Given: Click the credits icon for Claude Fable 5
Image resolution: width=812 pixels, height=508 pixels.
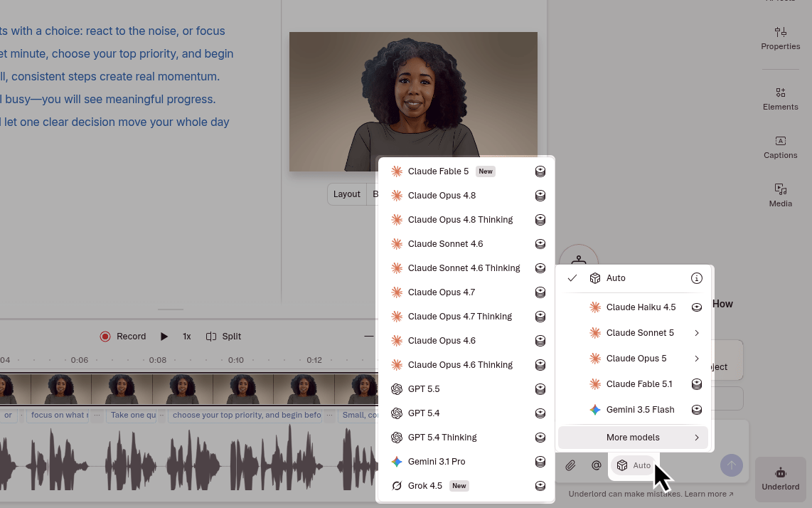Looking at the screenshot, I should point(540,171).
